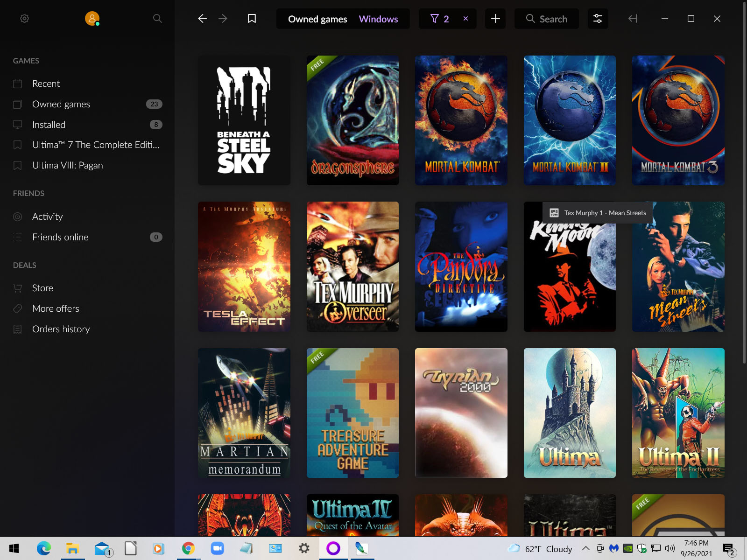747x560 pixels.
Task: Select the Owned games view title
Action: pyautogui.click(x=317, y=19)
